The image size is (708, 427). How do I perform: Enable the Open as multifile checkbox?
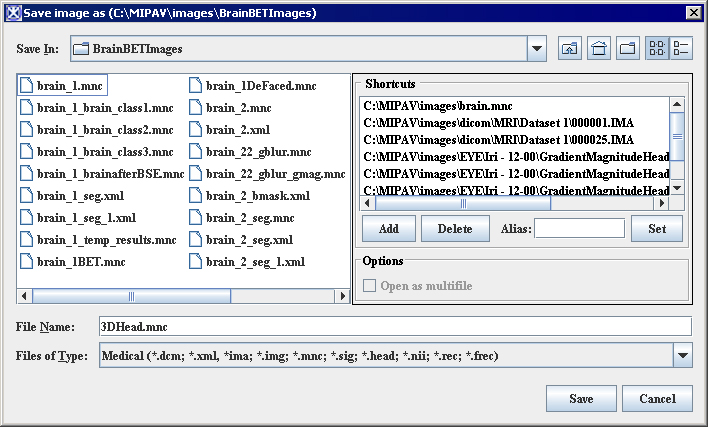click(x=371, y=286)
